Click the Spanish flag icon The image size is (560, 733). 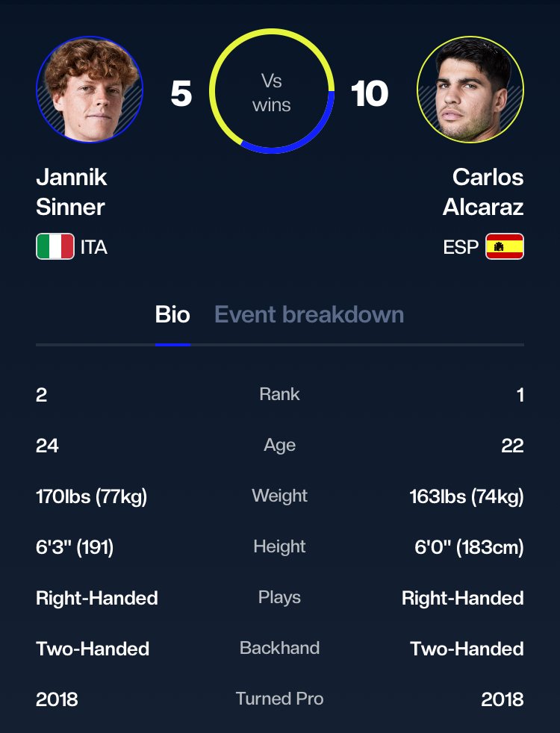505,246
